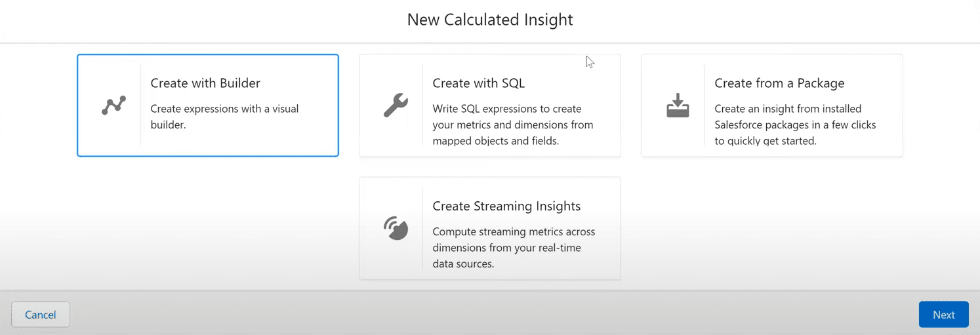Click the SQL expressions description text
980x335 pixels.
point(512,125)
